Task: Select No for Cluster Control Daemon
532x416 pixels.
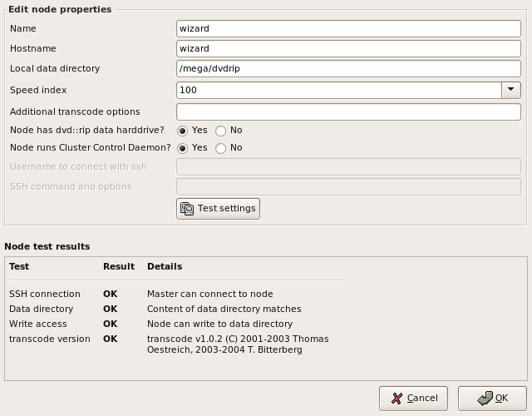Action: point(220,148)
